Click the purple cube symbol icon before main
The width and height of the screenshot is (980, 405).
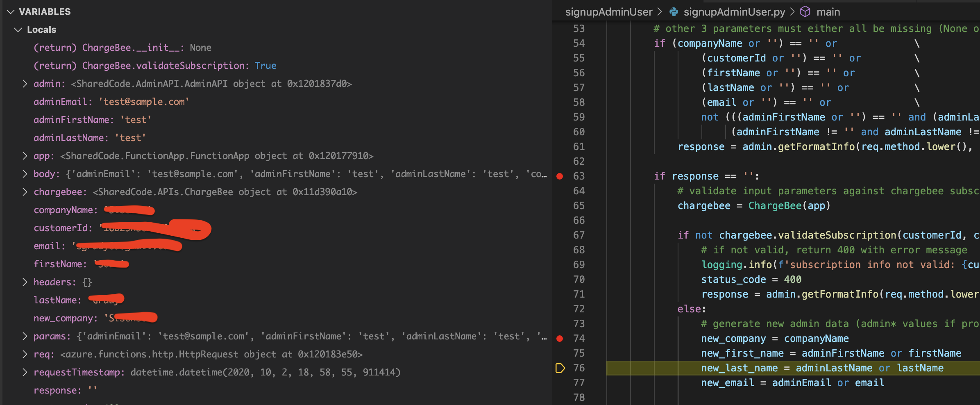click(805, 12)
